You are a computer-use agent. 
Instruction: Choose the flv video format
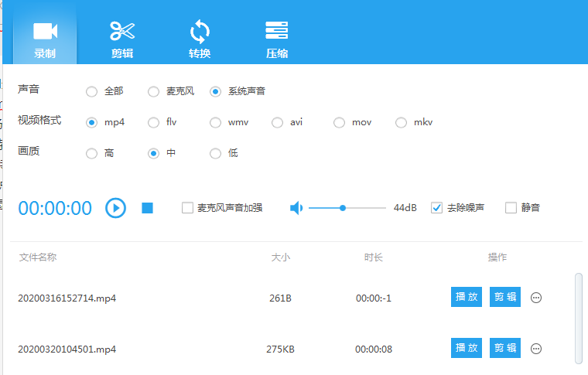click(153, 122)
